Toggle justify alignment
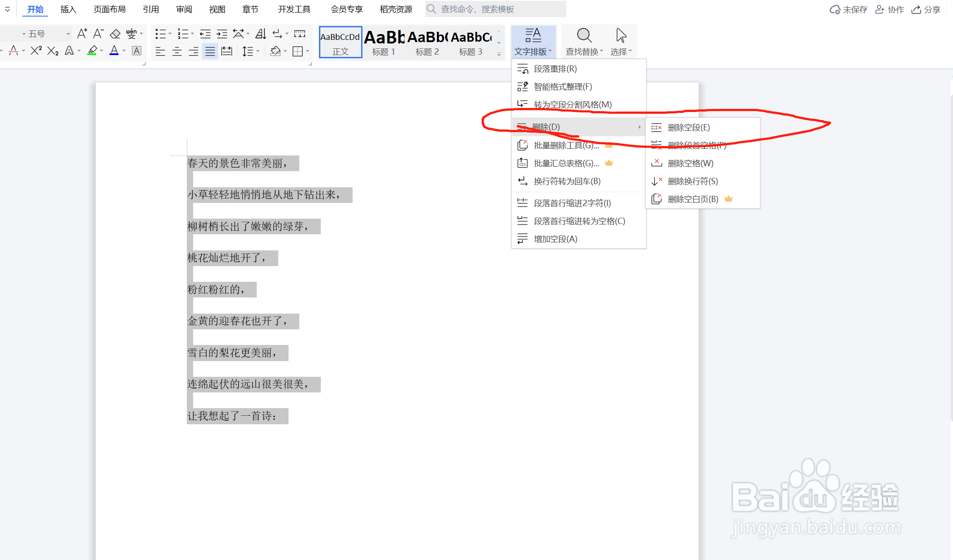953x560 pixels. pos(210,51)
